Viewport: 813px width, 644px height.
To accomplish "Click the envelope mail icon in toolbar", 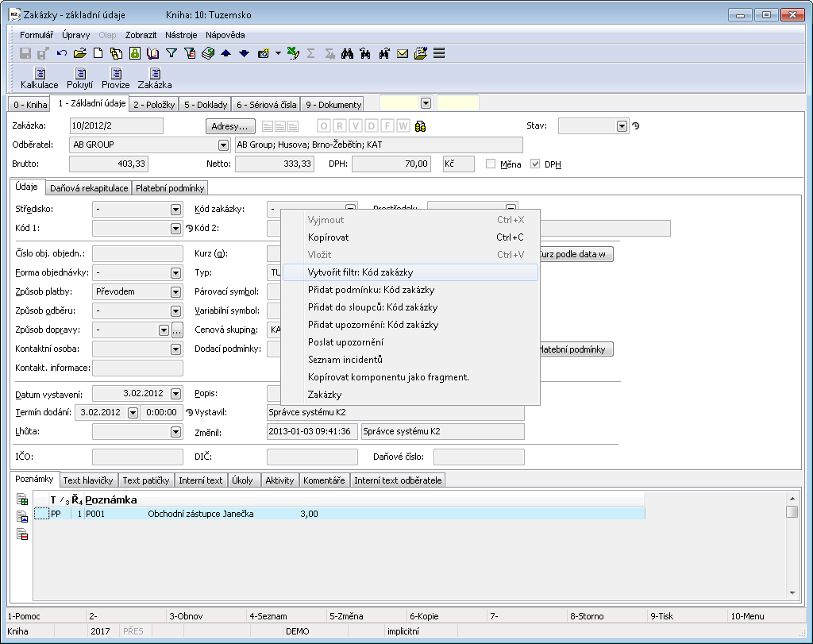I will tap(403, 53).
